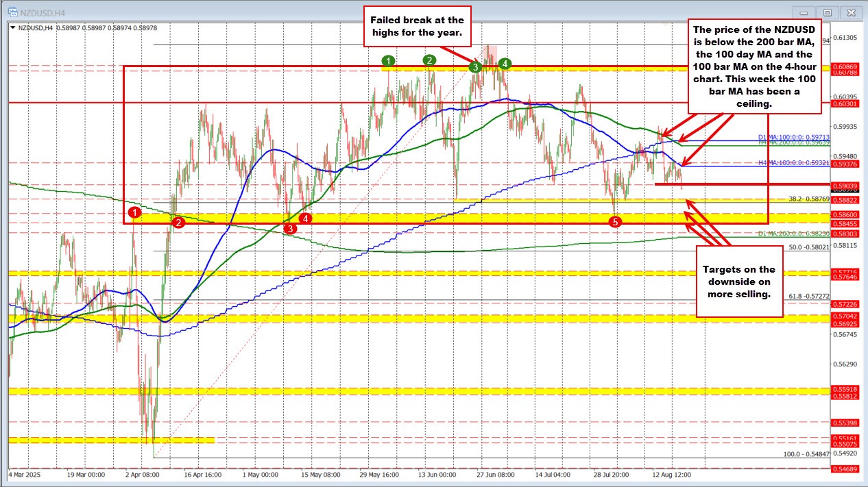Click red marker number 5

(x=616, y=222)
